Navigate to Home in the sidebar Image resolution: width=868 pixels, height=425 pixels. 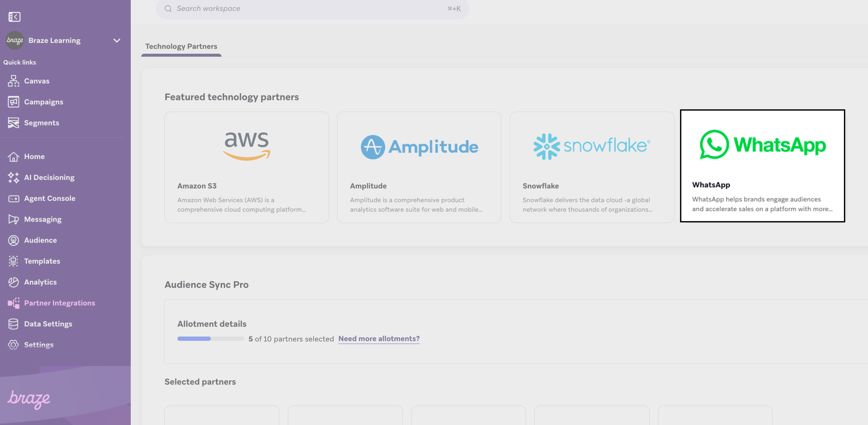pos(34,157)
